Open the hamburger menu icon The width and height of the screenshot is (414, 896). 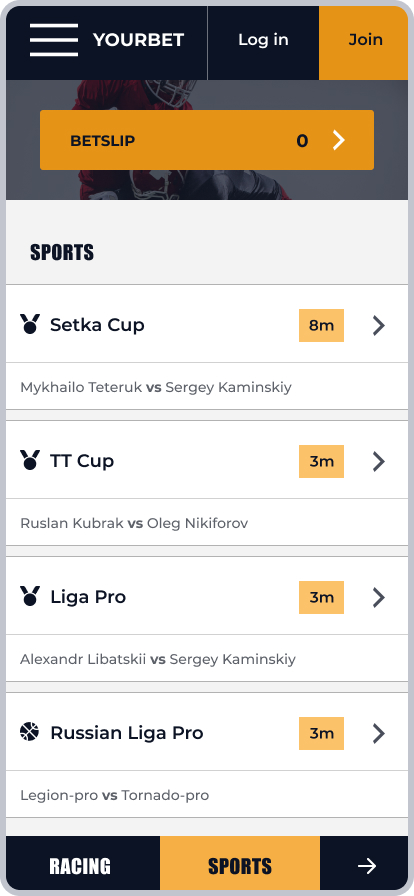click(x=54, y=40)
